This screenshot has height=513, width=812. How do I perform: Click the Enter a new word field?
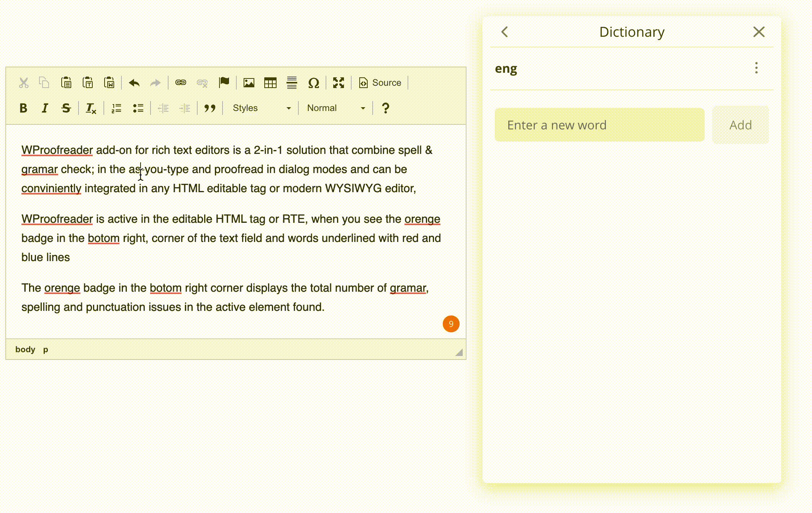599,125
